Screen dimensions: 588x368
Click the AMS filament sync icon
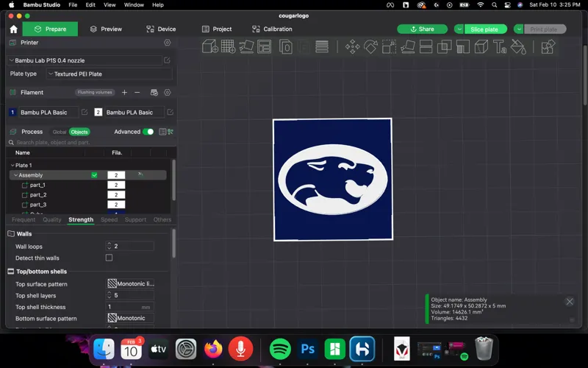coord(154,93)
